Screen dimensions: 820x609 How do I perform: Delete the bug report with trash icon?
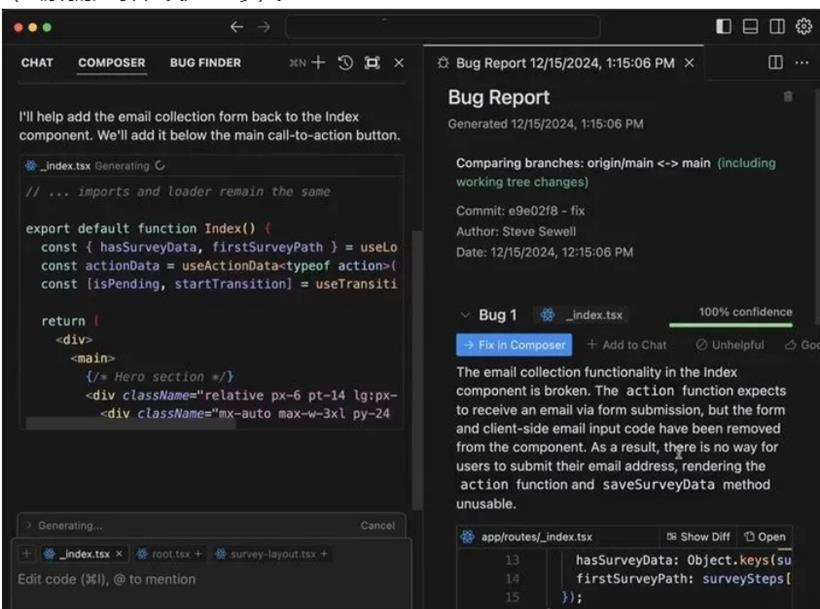788,97
